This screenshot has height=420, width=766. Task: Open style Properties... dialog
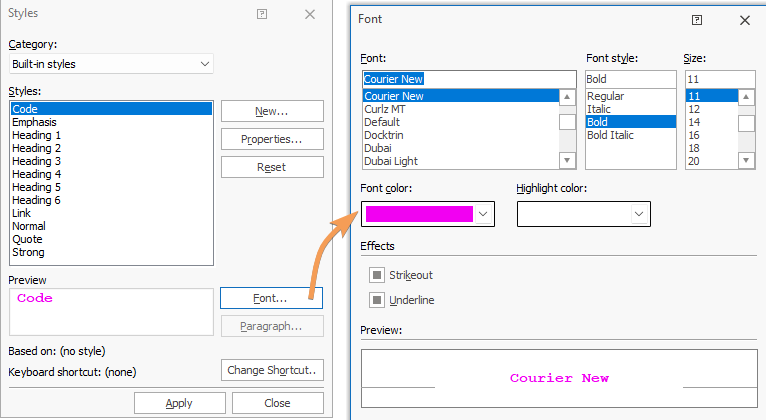[x=272, y=139]
